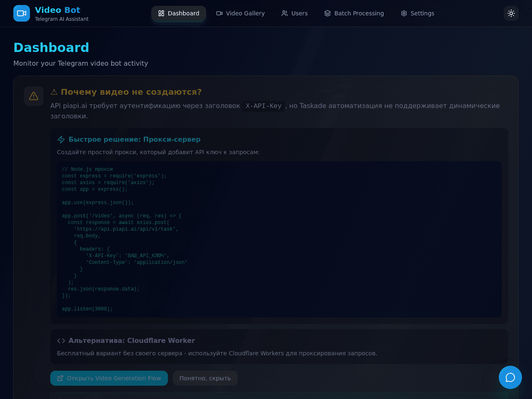Click the 'https://api.piapi.ai/api/v1/task' URL line
Viewport: 532px width, 399px height.
tap(126, 229)
